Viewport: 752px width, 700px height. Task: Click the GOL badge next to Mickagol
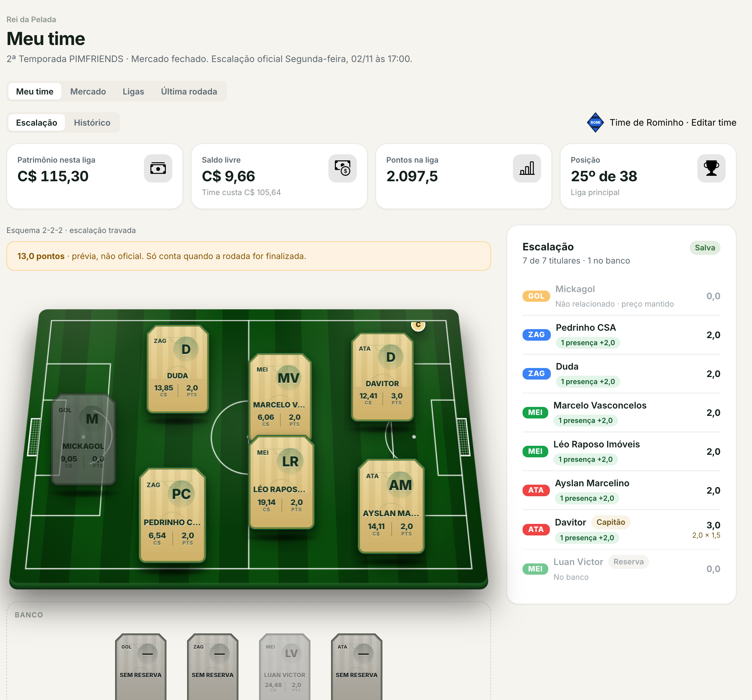[536, 296]
